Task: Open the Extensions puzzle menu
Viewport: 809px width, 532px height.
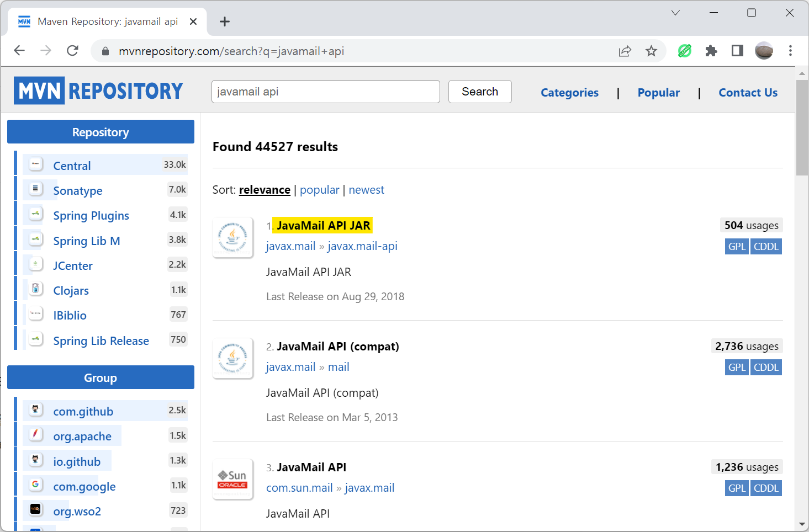Action: [711, 51]
